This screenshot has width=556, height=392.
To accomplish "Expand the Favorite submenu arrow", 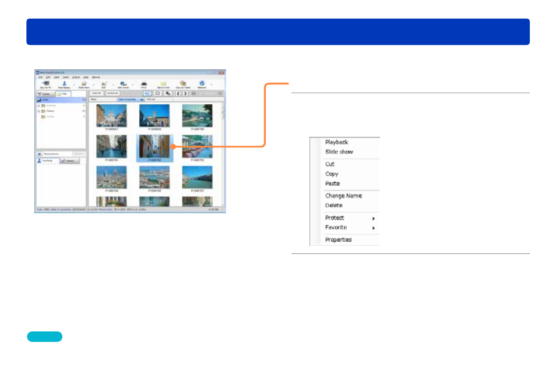I will click(x=374, y=228).
